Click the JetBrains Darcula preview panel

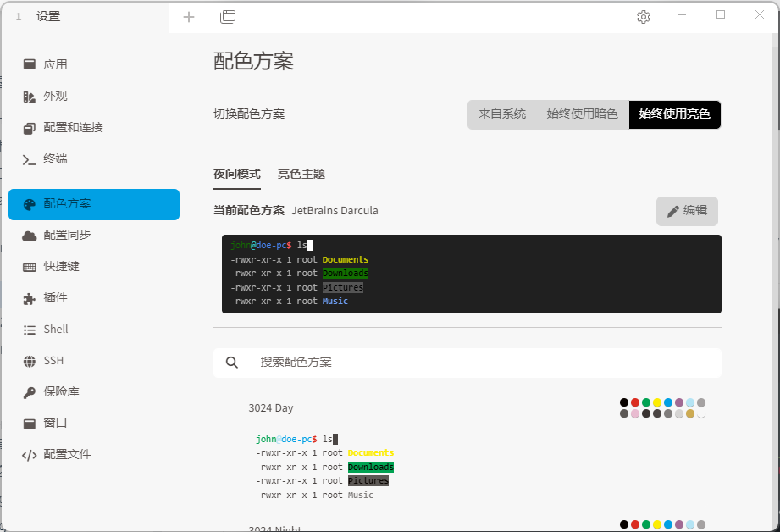[472, 274]
